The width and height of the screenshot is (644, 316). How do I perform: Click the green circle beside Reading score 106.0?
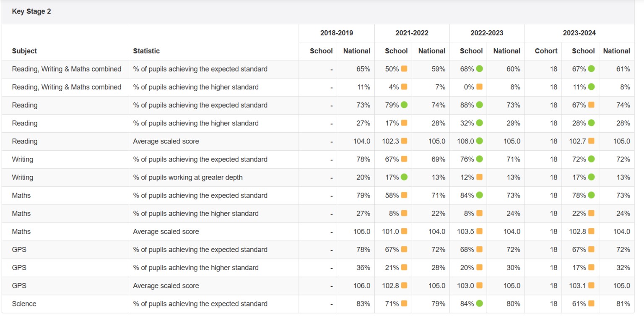pos(479,141)
